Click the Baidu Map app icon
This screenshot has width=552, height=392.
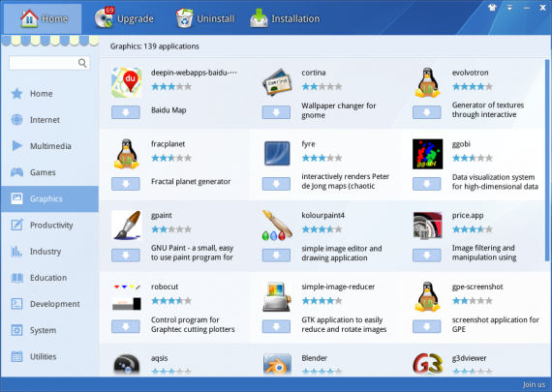coord(127,82)
